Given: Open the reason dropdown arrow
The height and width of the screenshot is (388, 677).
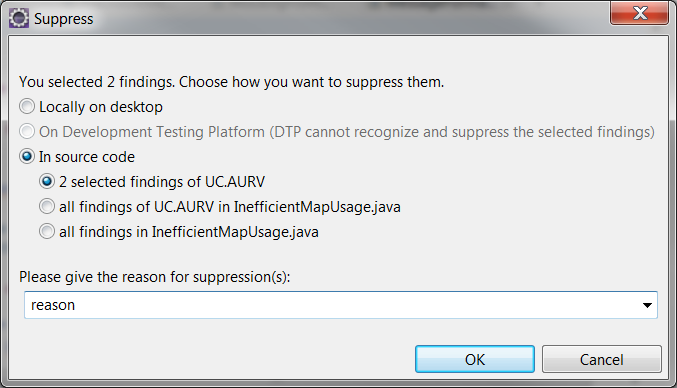Looking at the screenshot, I should pyautogui.click(x=647, y=305).
